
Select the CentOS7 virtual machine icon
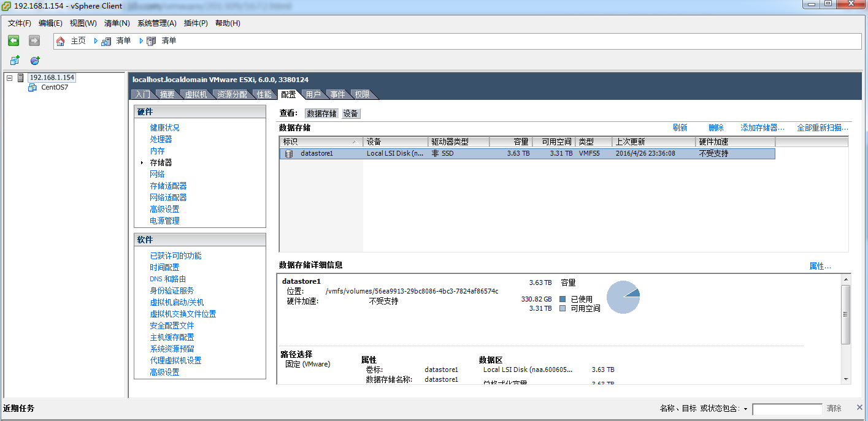tap(33, 88)
